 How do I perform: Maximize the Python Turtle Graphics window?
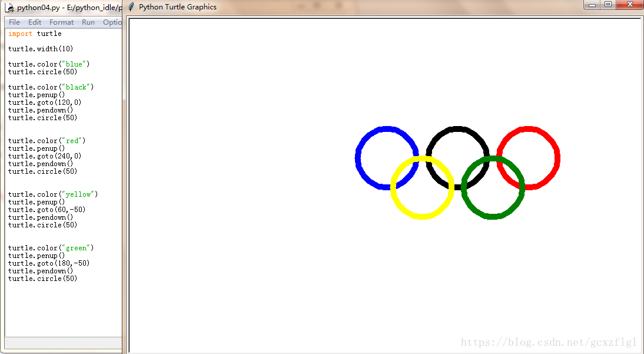[608, 5]
